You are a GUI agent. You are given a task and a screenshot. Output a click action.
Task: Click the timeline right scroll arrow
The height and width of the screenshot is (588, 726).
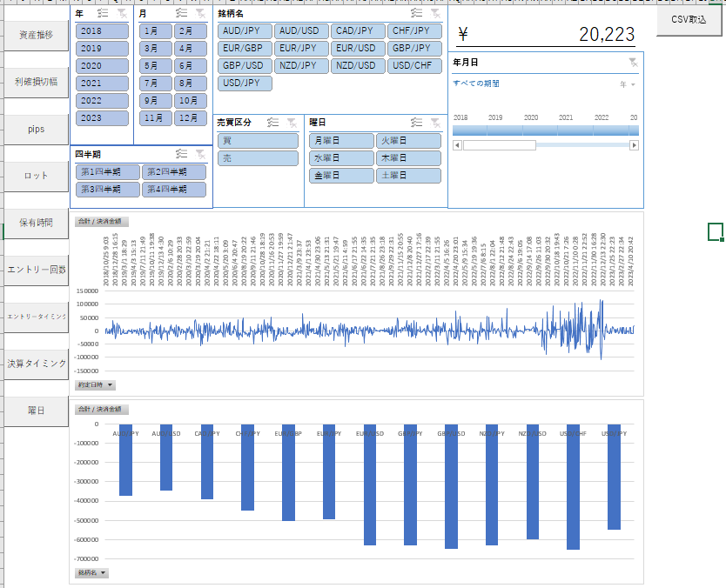click(635, 145)
